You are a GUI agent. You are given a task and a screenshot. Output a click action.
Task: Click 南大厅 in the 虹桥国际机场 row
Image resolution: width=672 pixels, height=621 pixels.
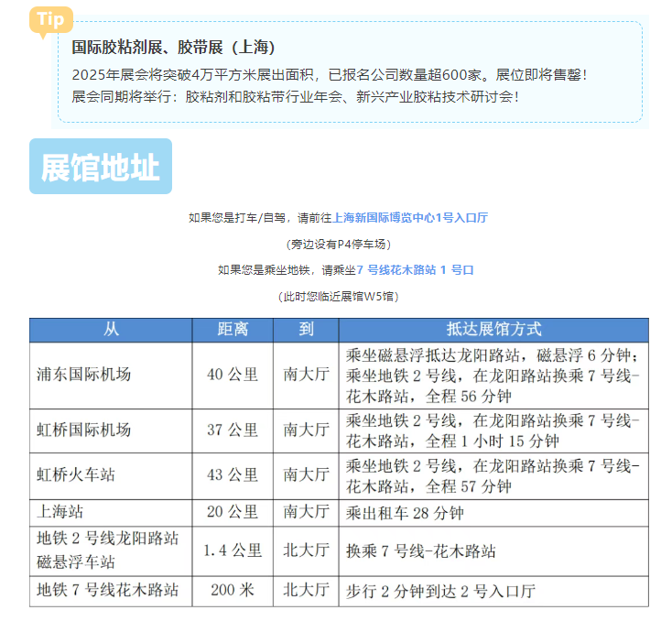tap(306, 430)
